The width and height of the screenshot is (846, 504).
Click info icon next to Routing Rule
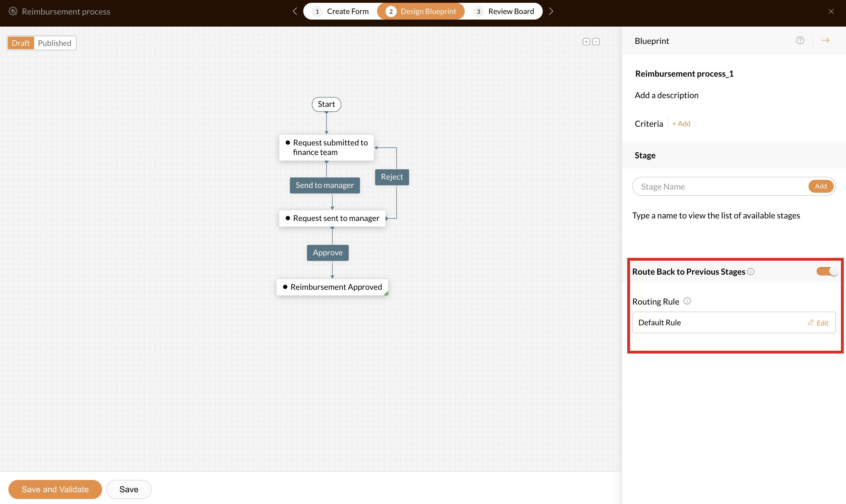(687, 301)
